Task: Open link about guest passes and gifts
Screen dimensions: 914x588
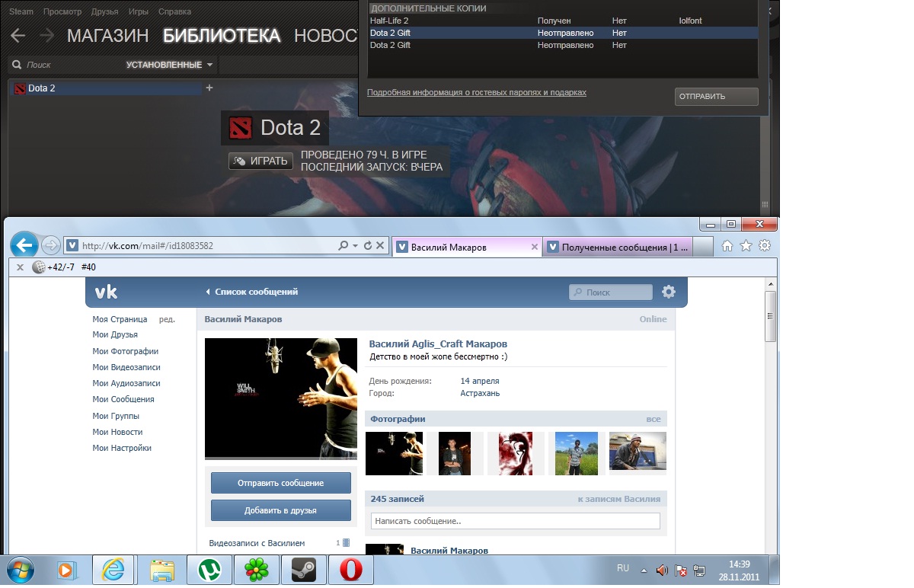Action: click(477, 92)
